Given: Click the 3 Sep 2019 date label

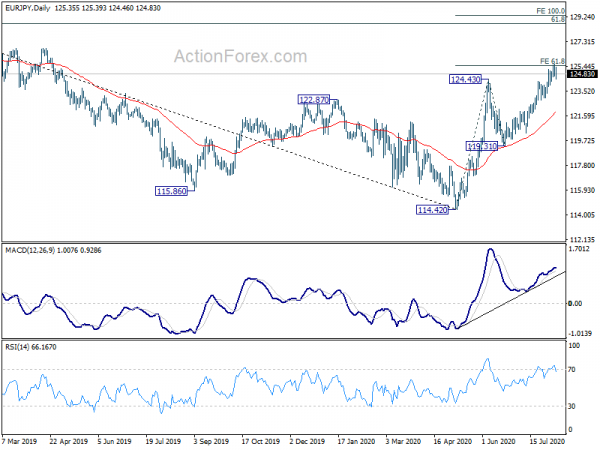Looking at the screenshot, I should coord(211,441).
